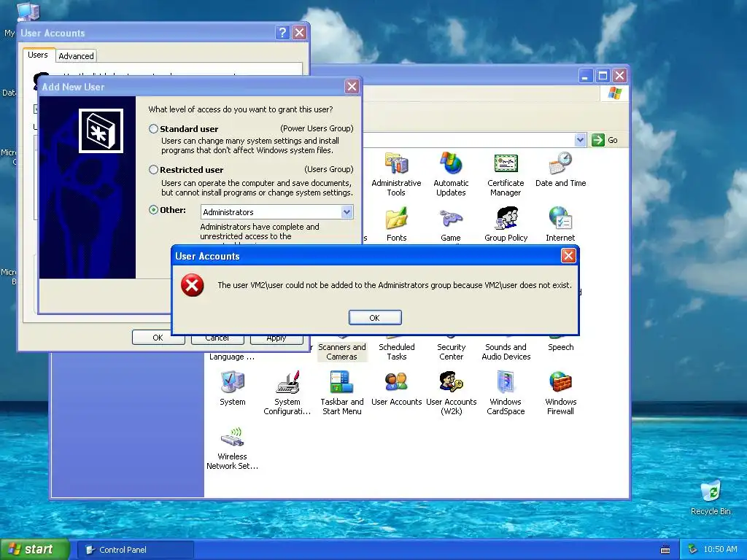
Task: Open Scanners and Cameras label
Action: tap(342, 352)
